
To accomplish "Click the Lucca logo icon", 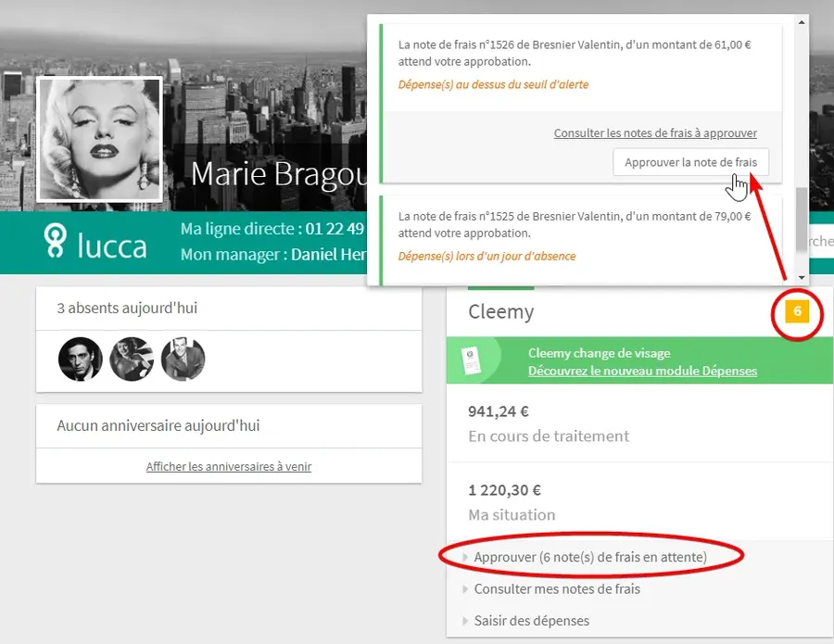I will tap(56, 241).
